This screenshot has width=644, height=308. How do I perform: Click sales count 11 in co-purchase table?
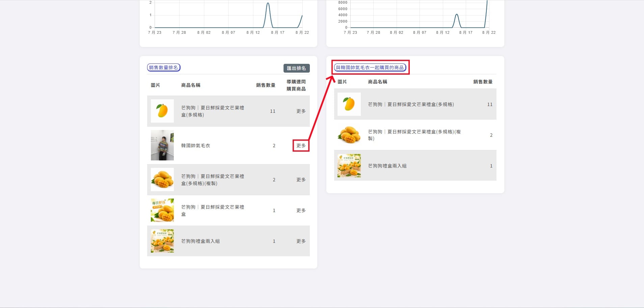pyautogui.click(x=490, y=104)
